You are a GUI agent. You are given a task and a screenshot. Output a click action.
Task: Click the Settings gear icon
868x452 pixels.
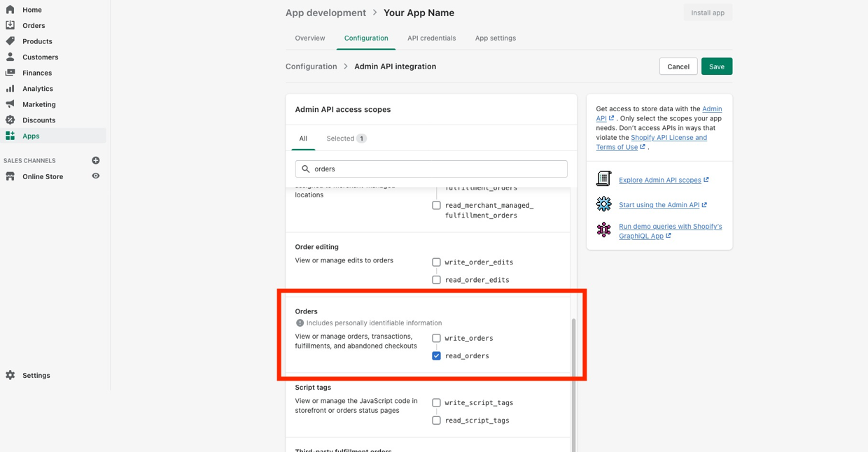point(10,376)
